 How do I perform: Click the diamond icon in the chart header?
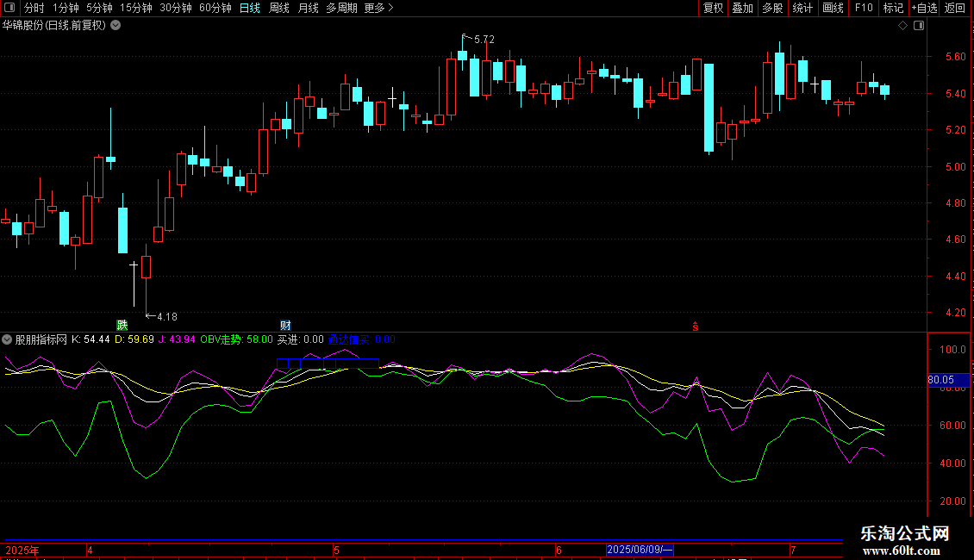pyautogui.click(x=902, y=26)
